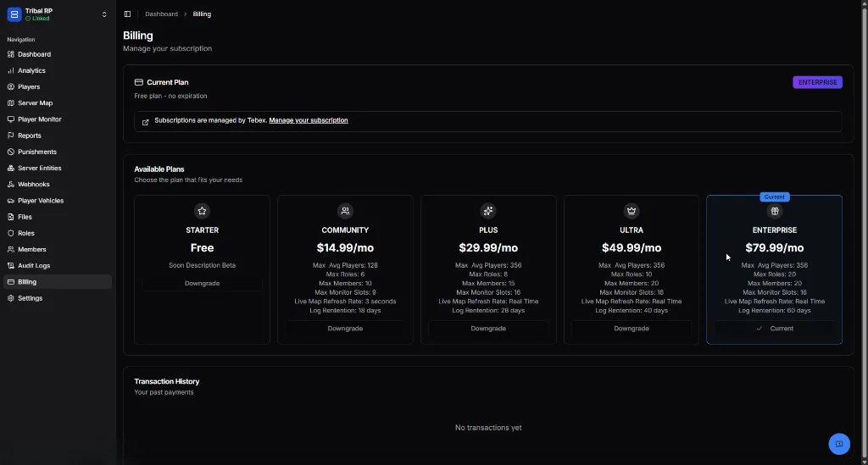This screenshot has height=465, width=868.
Task: Click the Billing card icon in sidebar
Action: click(x=10, y=282)
